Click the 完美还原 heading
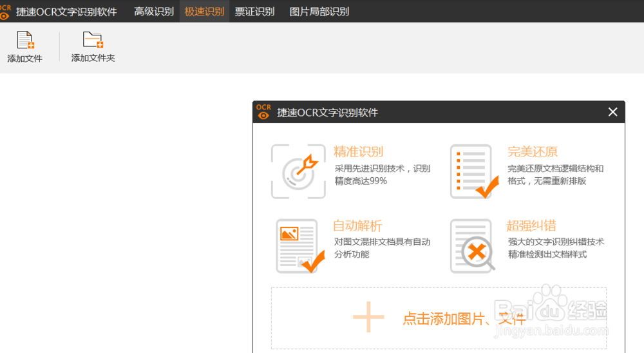 point(533,151)
